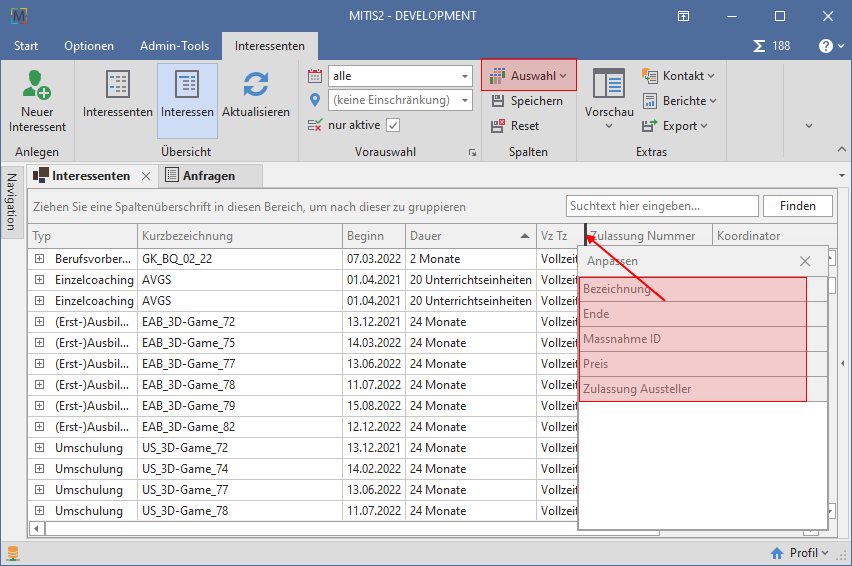Image resolution: width=852 pixels, height=566 pixels.
Task: Click the Speichern columns icon
Action: 501,101
